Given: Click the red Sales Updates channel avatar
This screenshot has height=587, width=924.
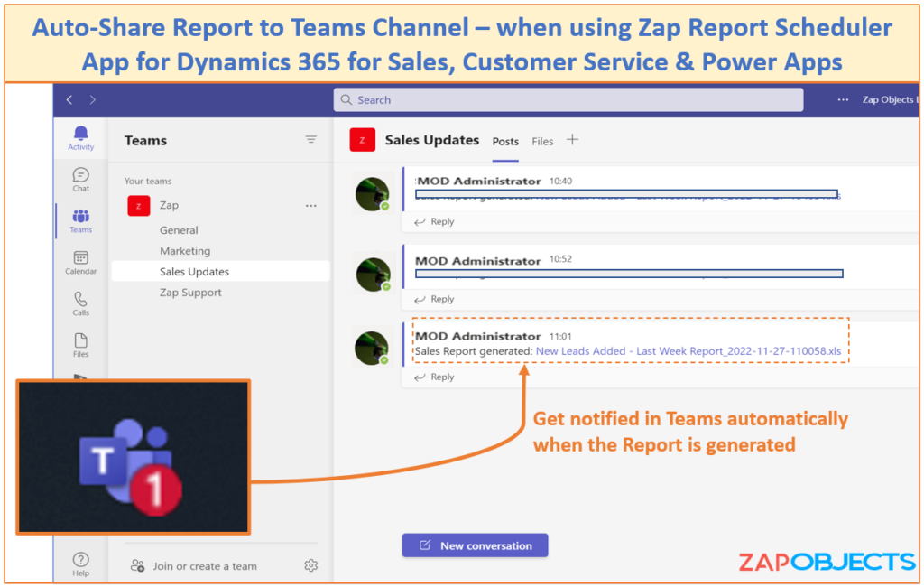Looking at the screenshot, I should pyautogui.click(x=363, y=140).
